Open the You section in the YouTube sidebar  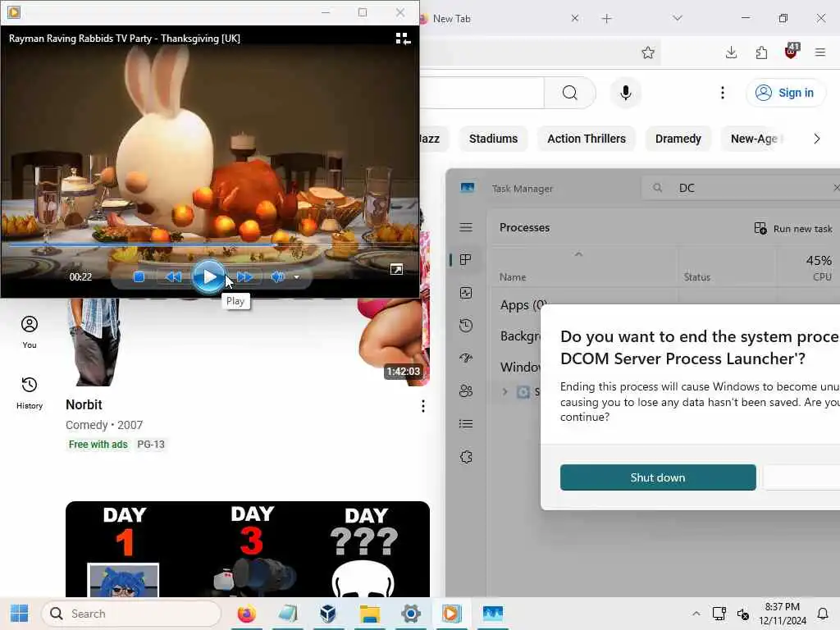30,332
